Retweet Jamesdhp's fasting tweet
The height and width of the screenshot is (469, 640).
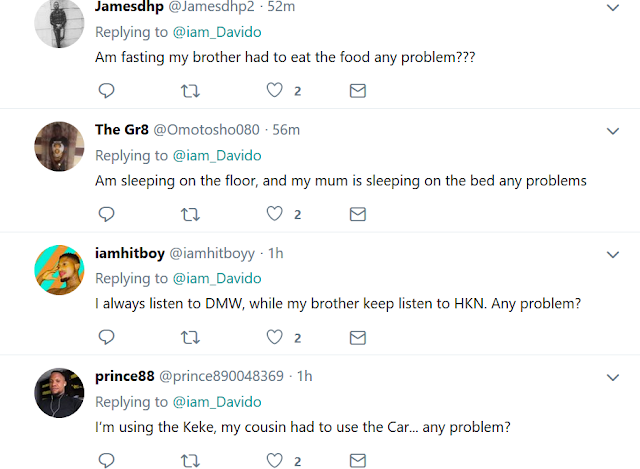tap(190, 91)
